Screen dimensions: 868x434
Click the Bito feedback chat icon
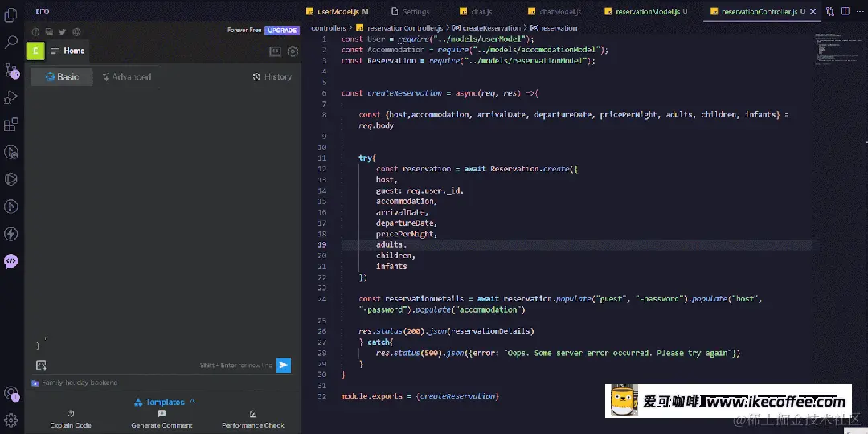point(49,32)
